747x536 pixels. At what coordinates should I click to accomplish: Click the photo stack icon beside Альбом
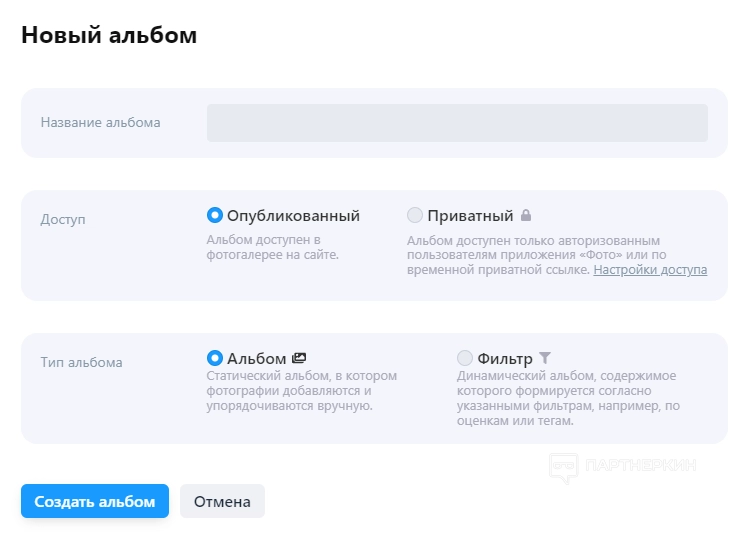[x=298, y=358]
